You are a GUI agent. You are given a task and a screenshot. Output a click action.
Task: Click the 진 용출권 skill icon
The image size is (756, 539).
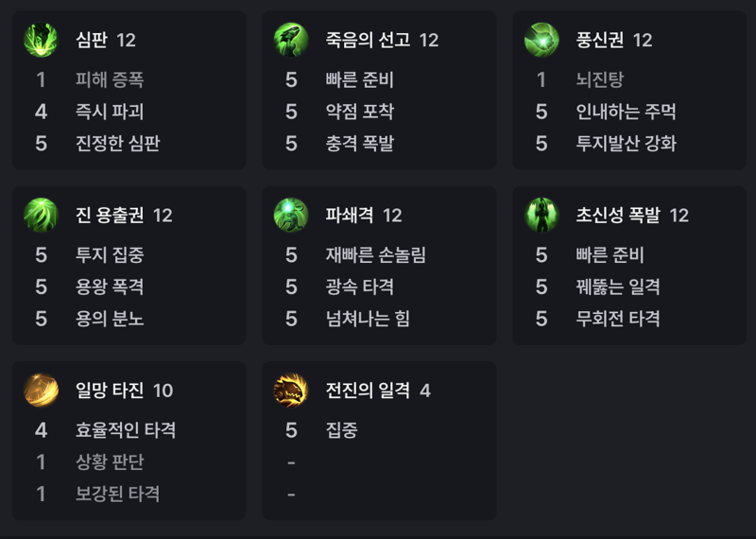point(41,216)
